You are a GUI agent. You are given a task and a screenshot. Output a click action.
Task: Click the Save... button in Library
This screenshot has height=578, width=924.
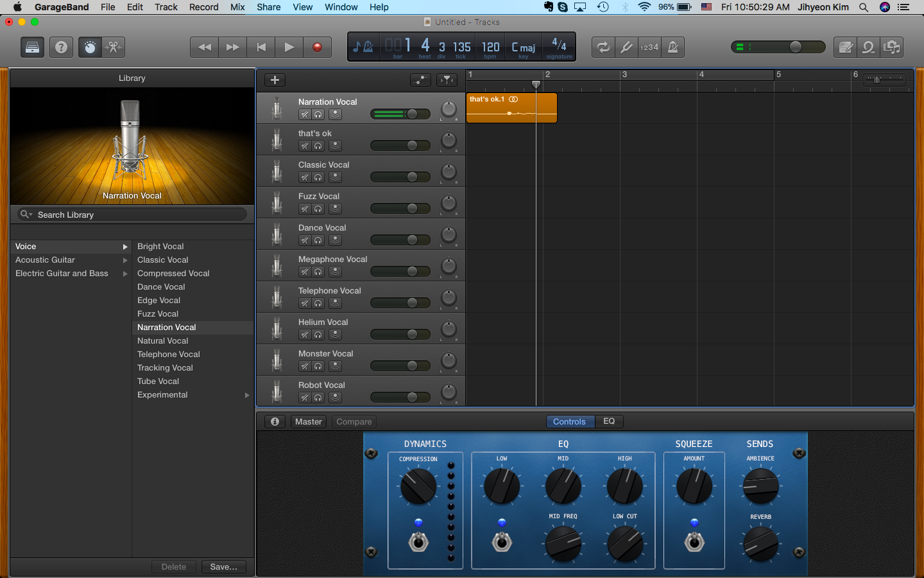coord(223,566)
